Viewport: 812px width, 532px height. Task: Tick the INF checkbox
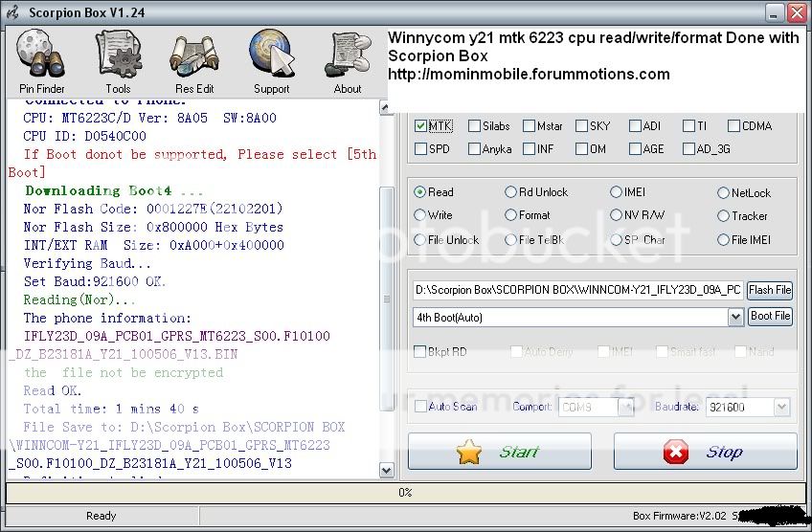[x=529, y=149]
